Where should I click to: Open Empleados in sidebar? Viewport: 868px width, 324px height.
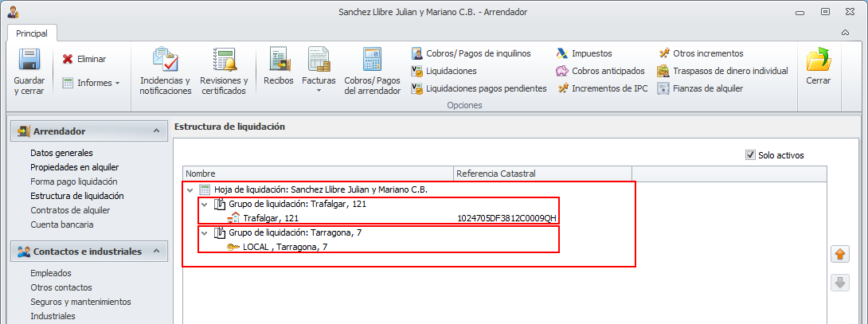tap(51, 273)
